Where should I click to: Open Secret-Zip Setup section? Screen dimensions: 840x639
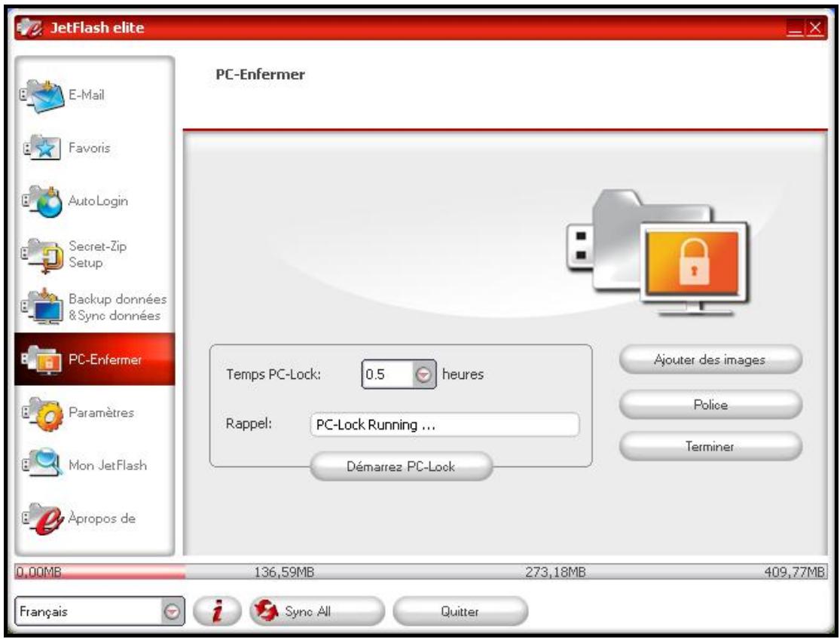[x=94, y=255]
